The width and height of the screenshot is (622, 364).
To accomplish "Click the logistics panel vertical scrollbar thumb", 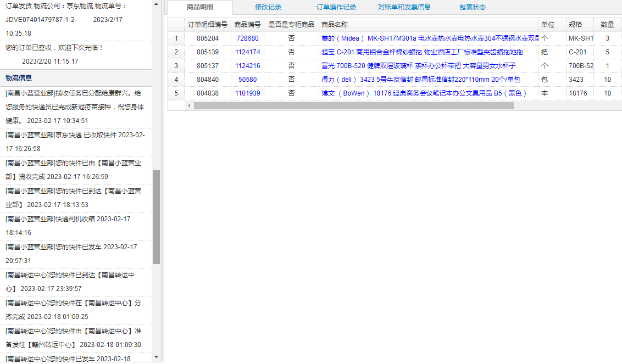I will (156, 217).
